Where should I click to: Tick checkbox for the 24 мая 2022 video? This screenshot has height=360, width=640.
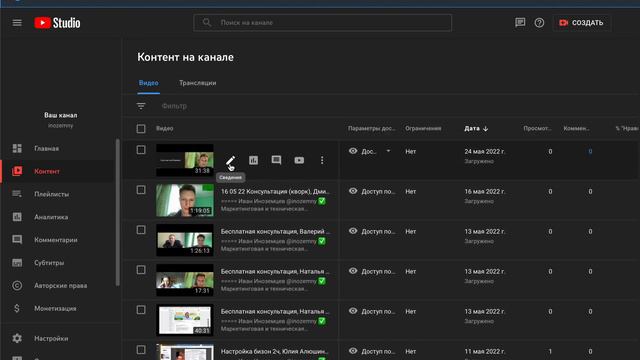[141, 150]
